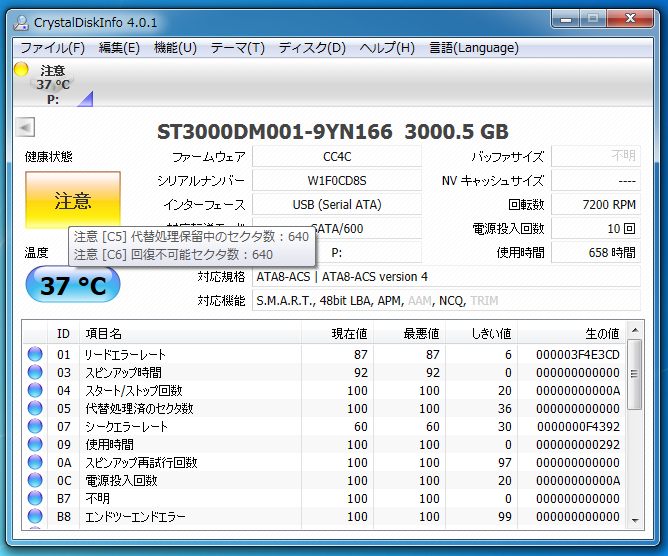Click the SMART list scrollbar thumb
The width and height of the screenshot is (668, 556).
tap(635, 374)
